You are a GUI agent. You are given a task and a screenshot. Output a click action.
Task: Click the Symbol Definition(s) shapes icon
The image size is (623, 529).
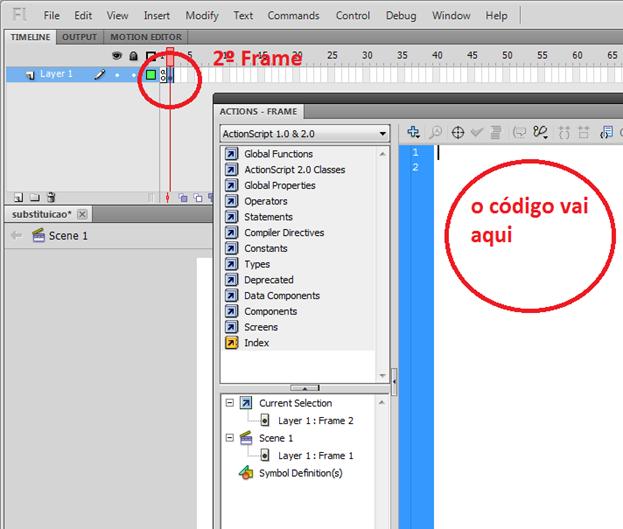tap(246, 473)
